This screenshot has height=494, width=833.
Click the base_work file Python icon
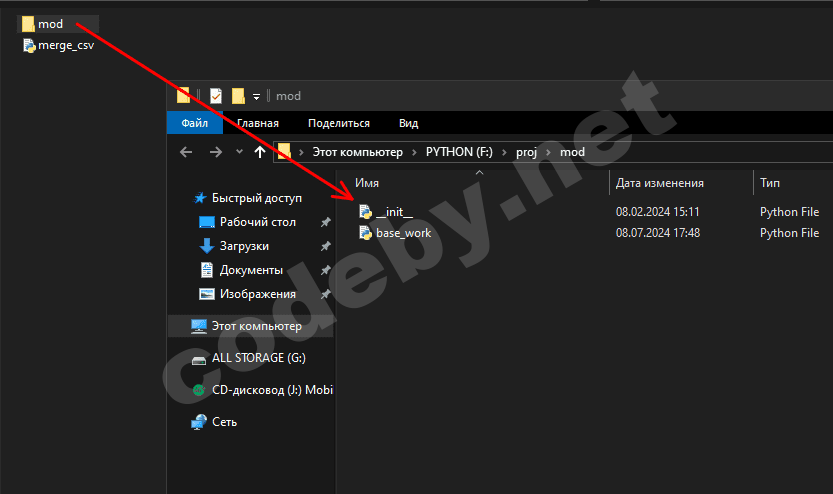(x=366, y=233)
